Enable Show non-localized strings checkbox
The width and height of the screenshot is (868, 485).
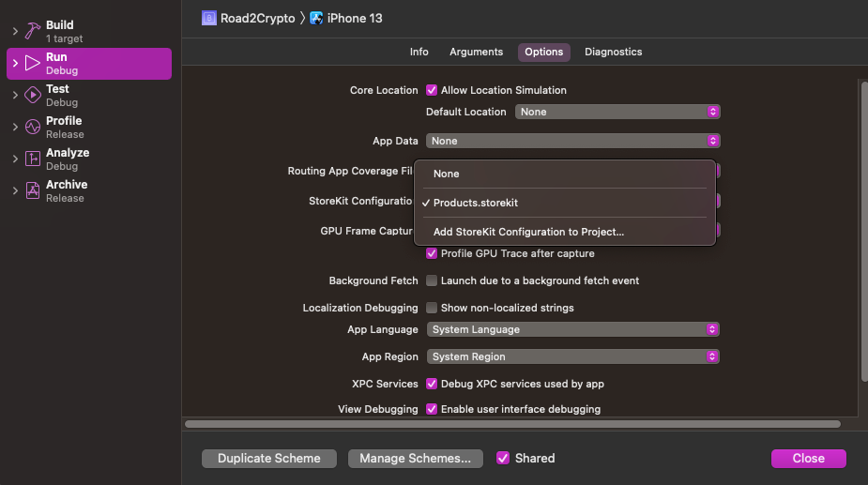[432, 308]
